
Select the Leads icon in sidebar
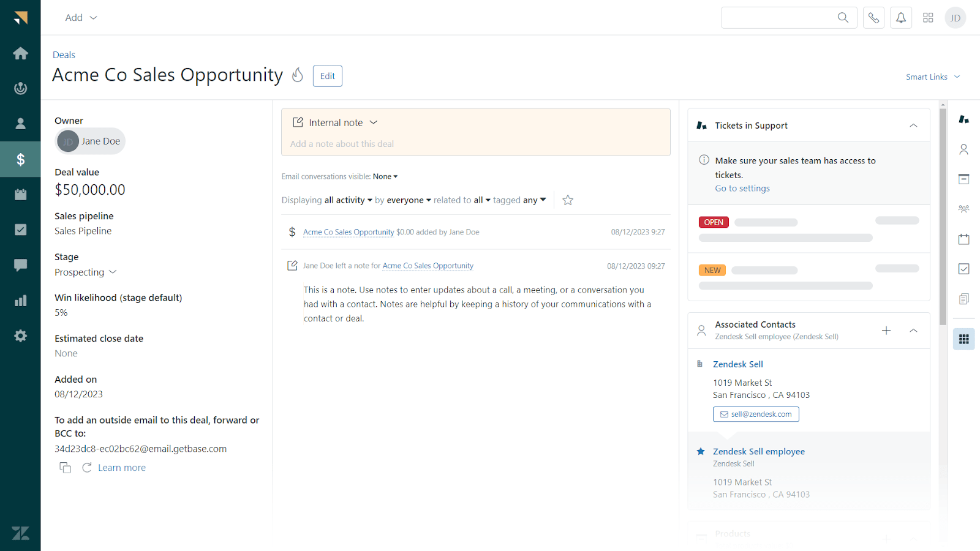click(20, 88)
